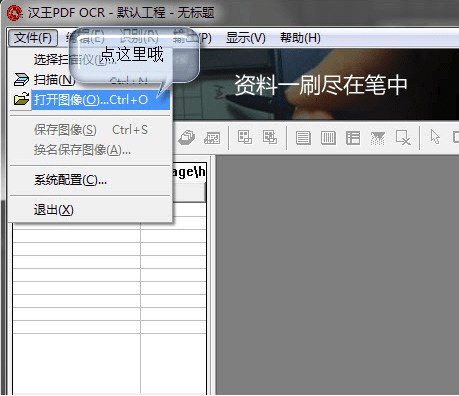Select 扫描(N) in the File menu

(x=91, y=80)
